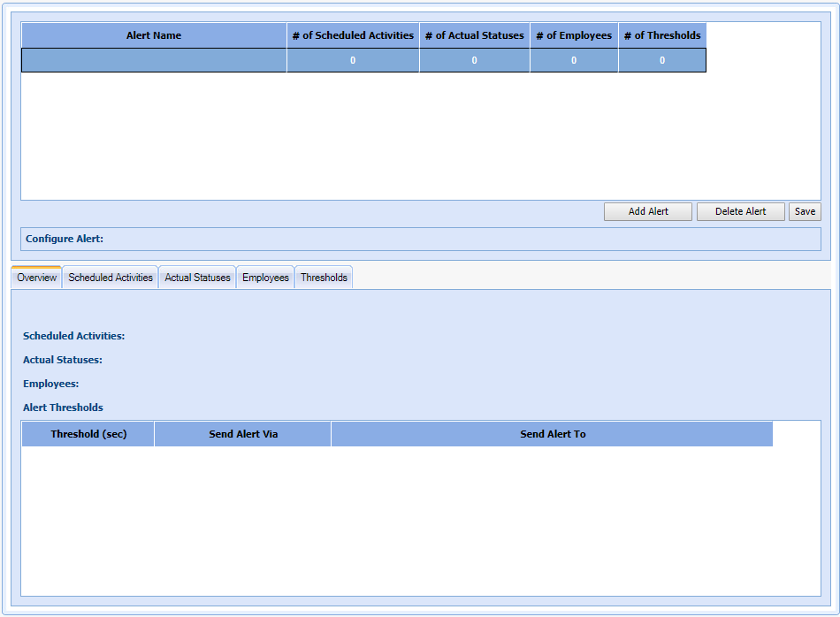The width and height of the screenshot is (840, 617).
Task: Select the empty Alert Name cell in the first row
Action: [154, 60]
